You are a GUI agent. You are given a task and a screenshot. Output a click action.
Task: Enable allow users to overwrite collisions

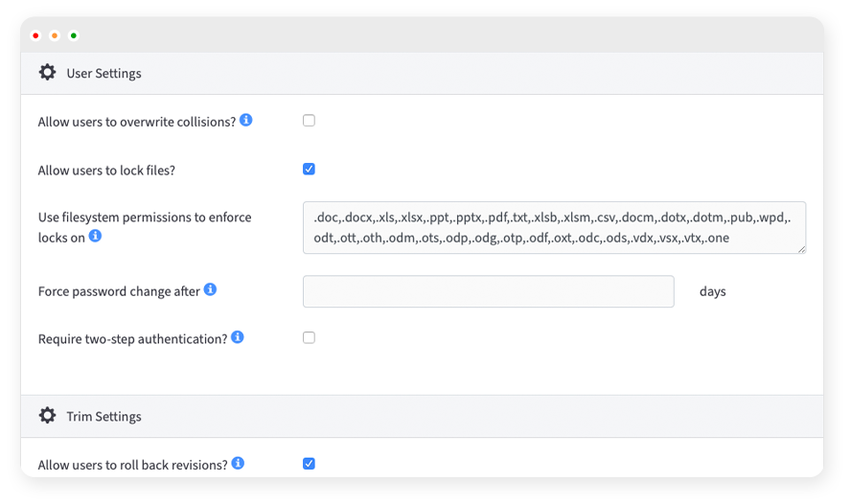pyautogui.click(x=309, y=121)
